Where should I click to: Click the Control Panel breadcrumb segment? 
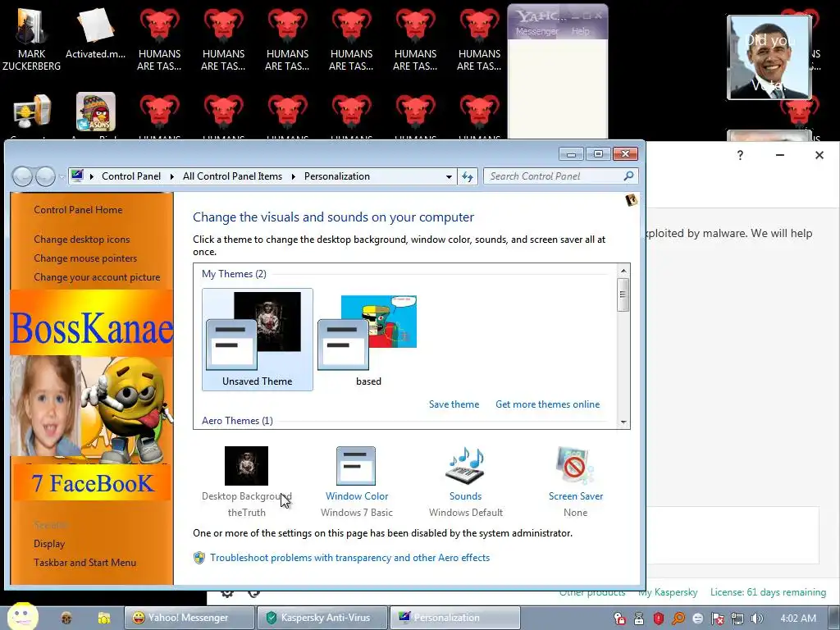(x=131, y=176)
